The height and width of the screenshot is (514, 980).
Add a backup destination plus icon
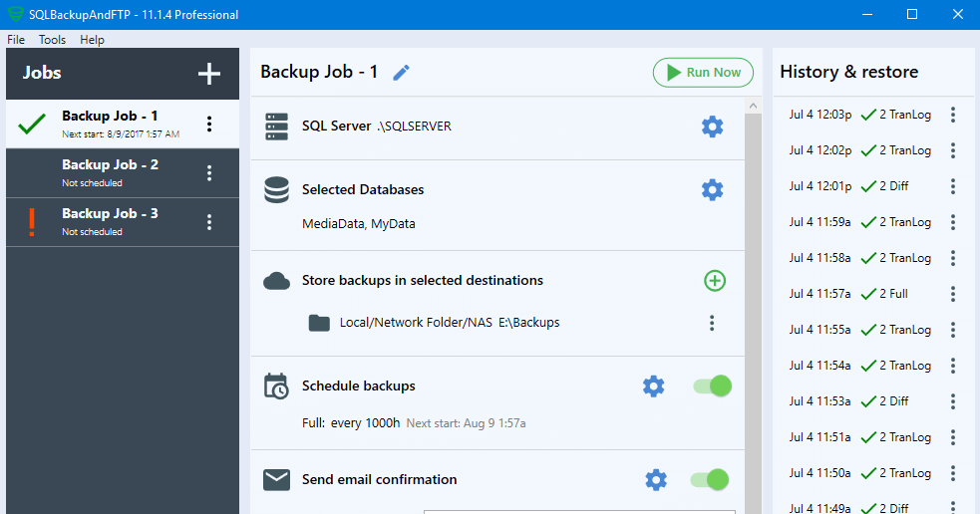tap(715, 281)
